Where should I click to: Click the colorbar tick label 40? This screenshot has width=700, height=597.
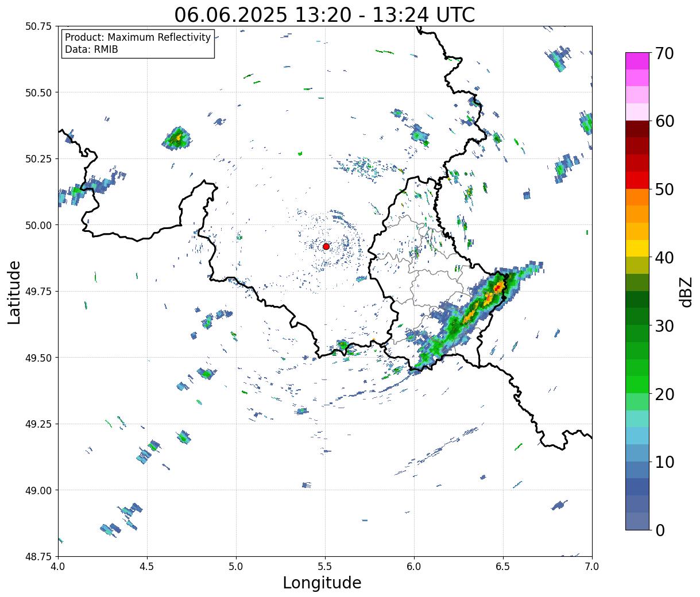665,258
